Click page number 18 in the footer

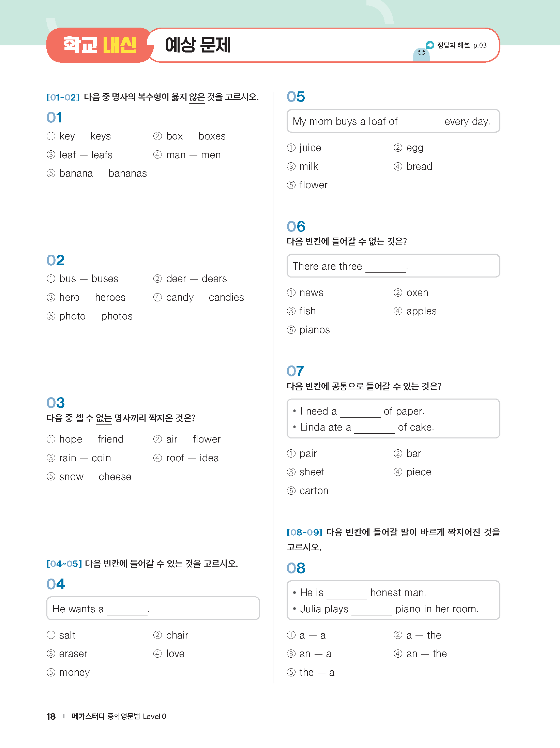(x=51, y=716)
